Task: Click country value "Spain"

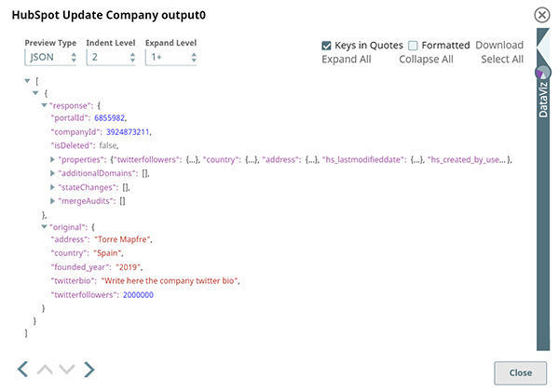Action: pos(107,253)
